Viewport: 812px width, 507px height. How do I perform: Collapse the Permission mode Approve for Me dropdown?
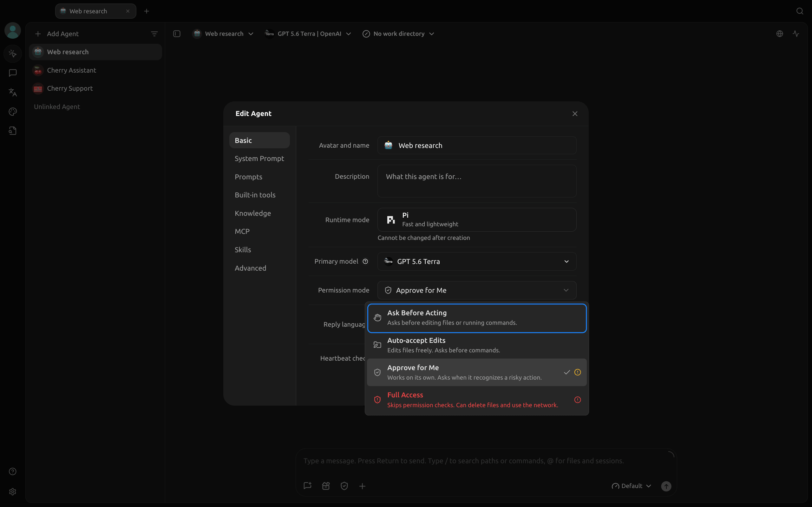click(477, 290)
